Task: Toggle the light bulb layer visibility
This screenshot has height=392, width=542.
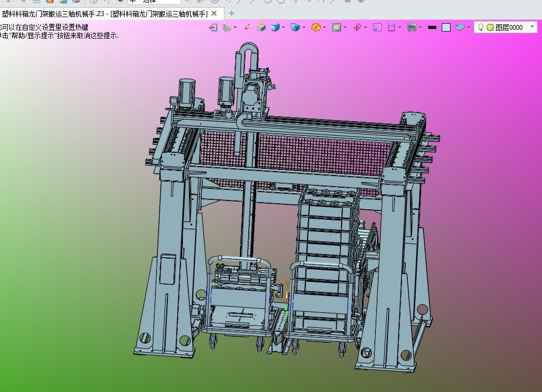Action: [480, 27]
